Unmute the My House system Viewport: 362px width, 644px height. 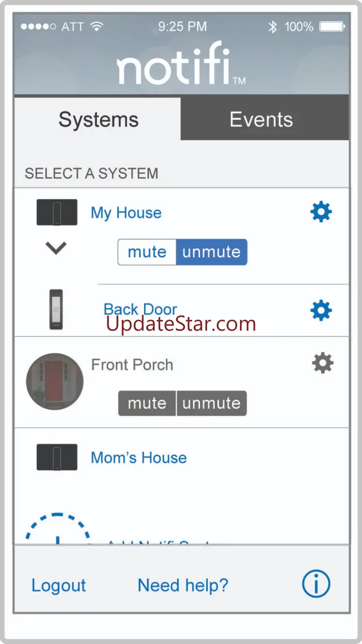coord(212,252)
